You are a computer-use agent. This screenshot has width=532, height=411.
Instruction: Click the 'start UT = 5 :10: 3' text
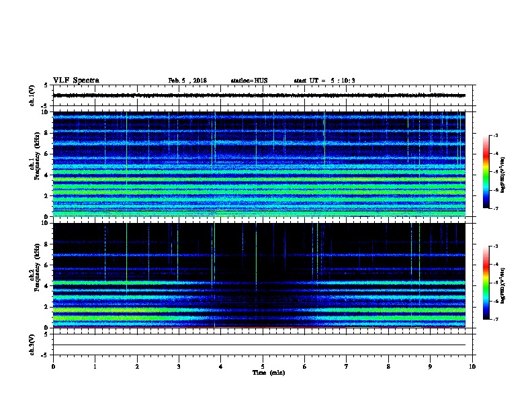pyautogui.click(x=324, y=81)
